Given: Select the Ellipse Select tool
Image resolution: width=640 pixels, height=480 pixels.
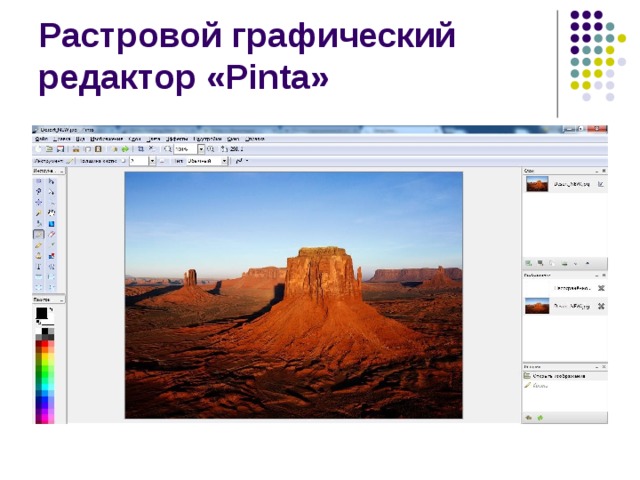Looking at the screenshot, I should point(39,202).
